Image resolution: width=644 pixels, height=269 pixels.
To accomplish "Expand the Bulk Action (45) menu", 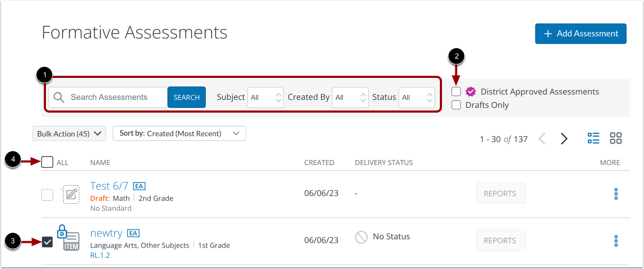I will click(69, 133).
